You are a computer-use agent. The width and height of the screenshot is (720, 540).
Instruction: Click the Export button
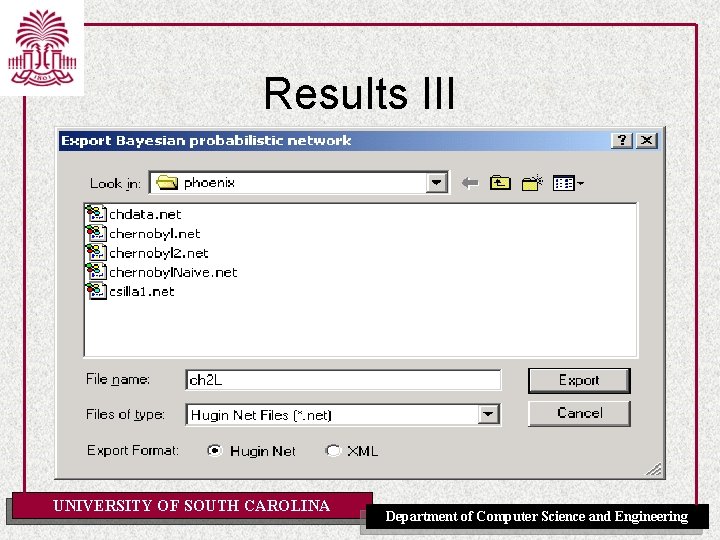pos(579,380)
